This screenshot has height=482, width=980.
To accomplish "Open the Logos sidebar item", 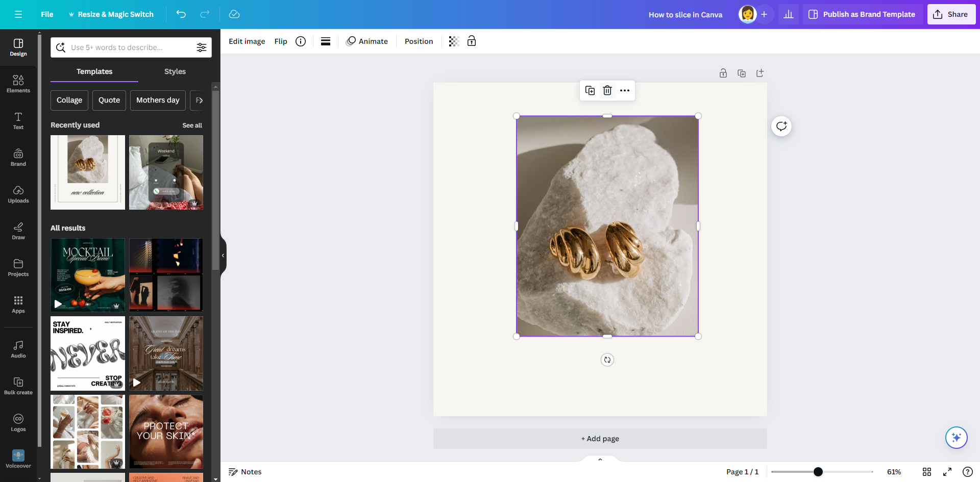I will (x=18, y=422).
